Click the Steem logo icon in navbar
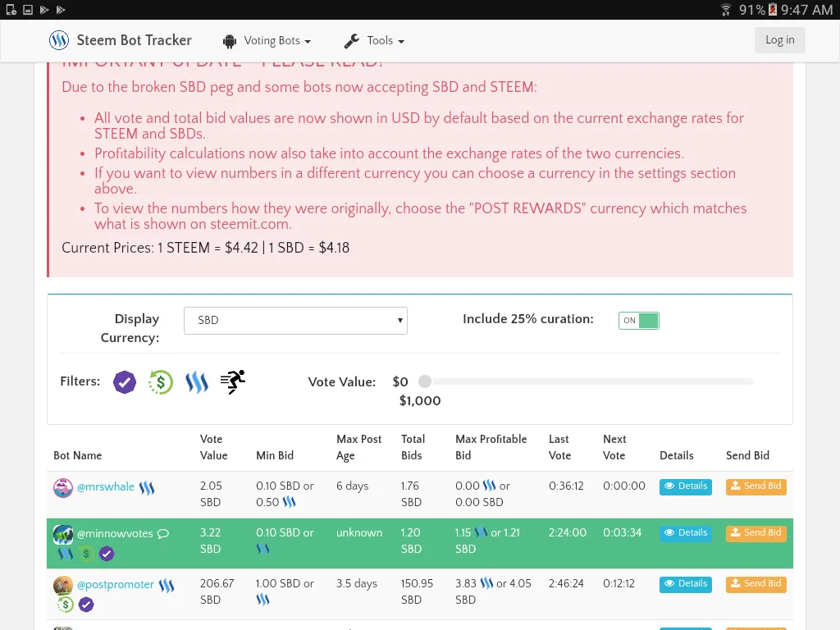The image size is (840, 630). point(59,40)
